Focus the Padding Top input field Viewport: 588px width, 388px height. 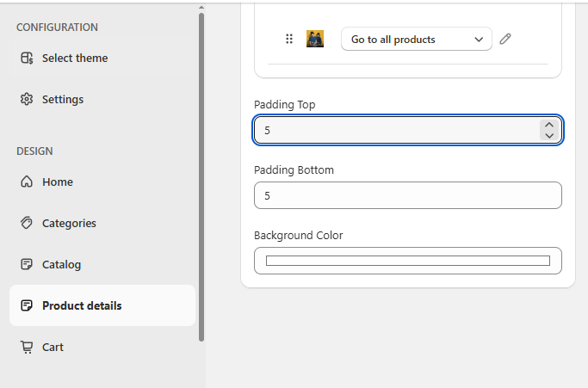(407, 130)
